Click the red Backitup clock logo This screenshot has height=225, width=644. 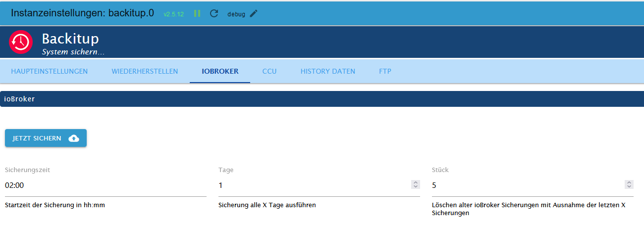point(21,42)
